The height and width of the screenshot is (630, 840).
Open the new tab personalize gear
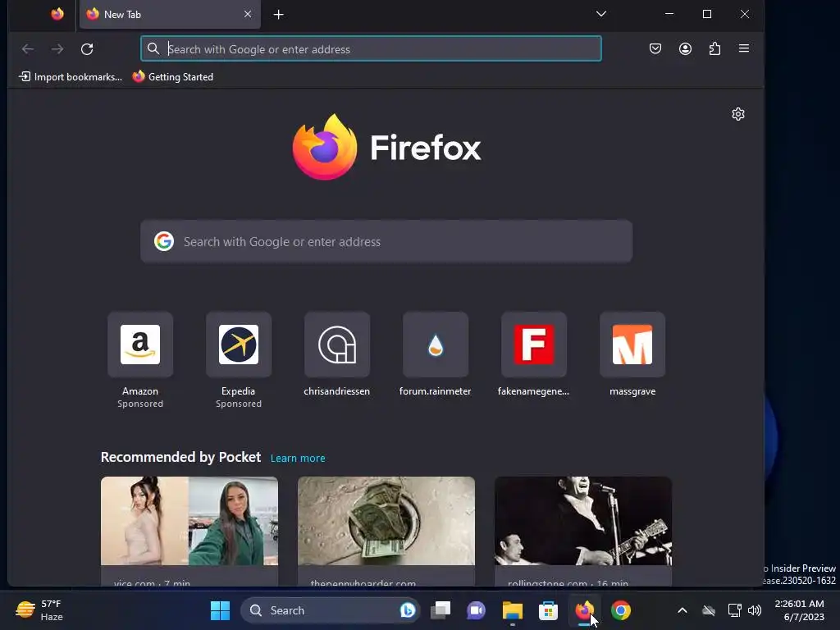click(x=738, y=114)
